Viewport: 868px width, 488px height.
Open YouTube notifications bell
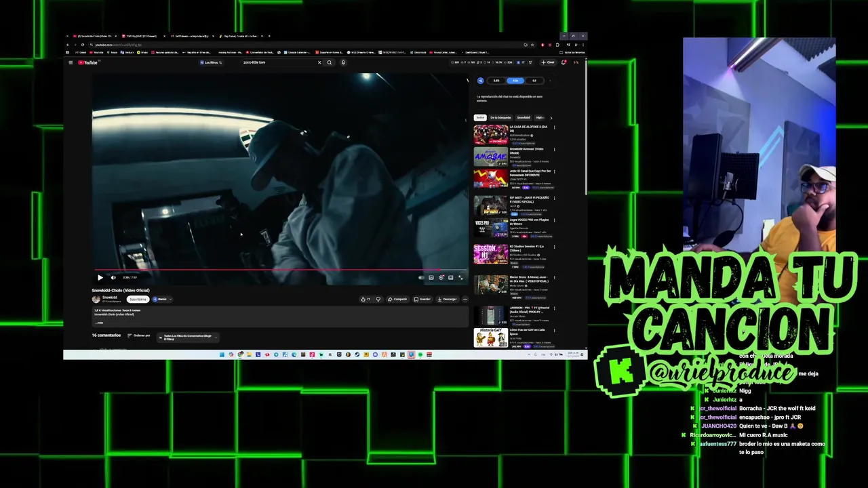(x=564, y=62)
